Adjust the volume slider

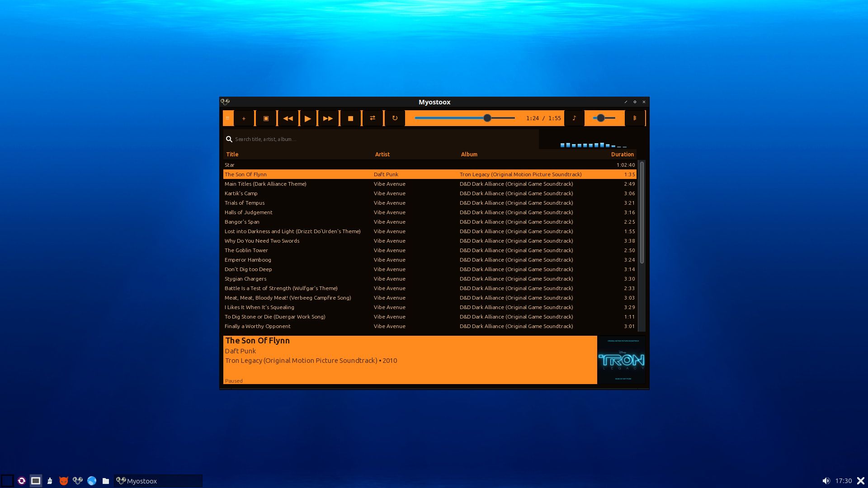604,118
